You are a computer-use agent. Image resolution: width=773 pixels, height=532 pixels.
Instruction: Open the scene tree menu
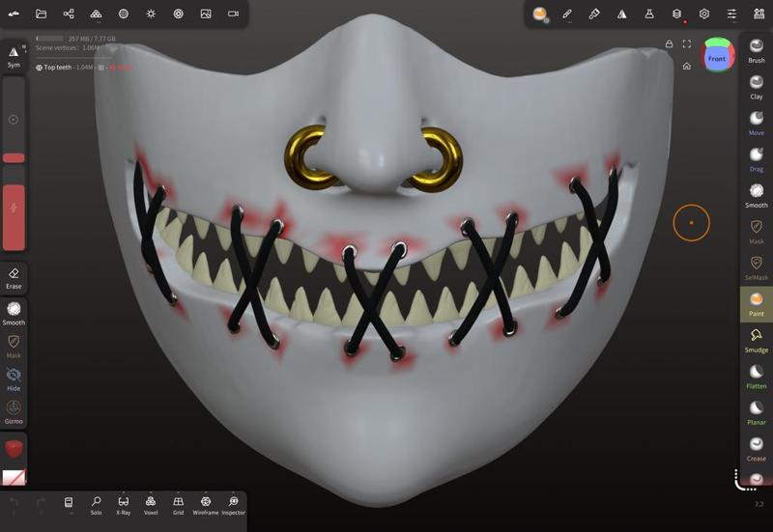69,14
